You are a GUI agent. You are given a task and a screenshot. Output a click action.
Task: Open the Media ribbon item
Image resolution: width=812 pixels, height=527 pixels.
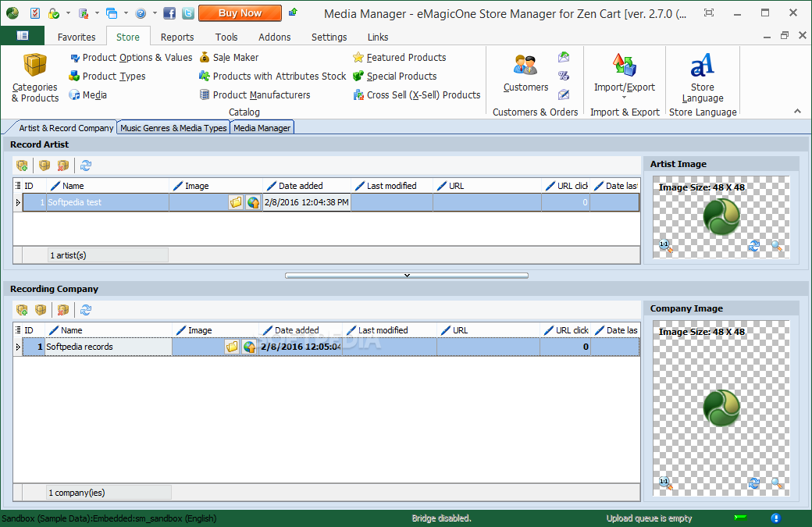pos(88,94)
